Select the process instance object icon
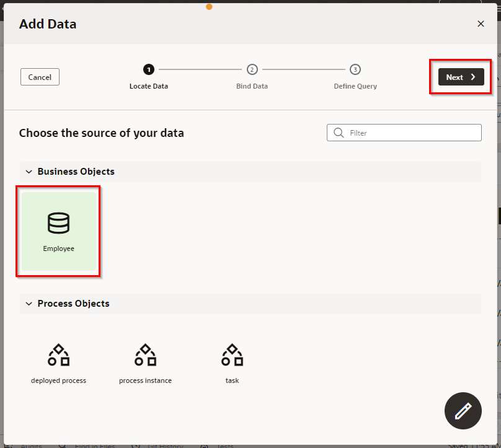 (145, 355)
